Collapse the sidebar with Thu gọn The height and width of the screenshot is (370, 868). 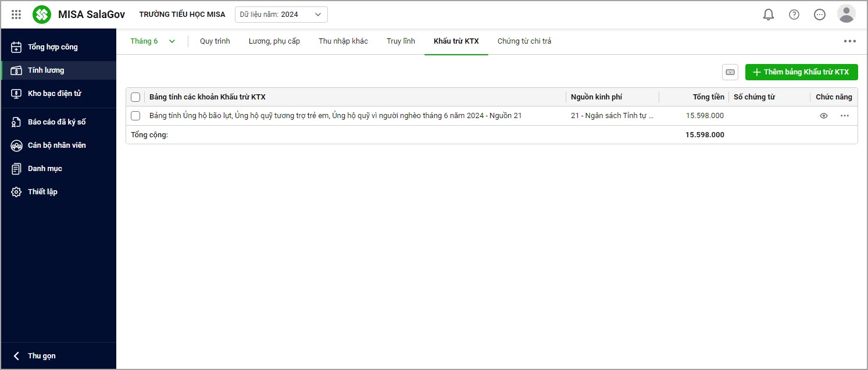pyautogui.click(x=35, y=356)
